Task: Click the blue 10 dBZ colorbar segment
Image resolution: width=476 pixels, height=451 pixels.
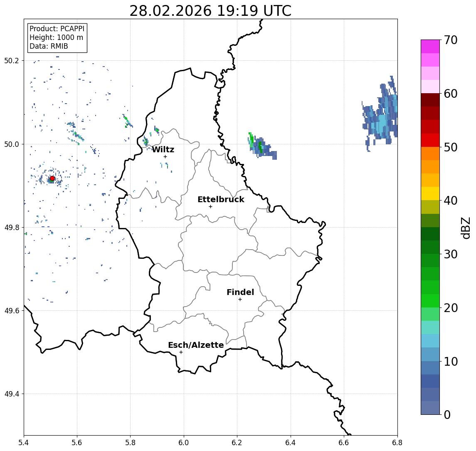Action: 430,354
